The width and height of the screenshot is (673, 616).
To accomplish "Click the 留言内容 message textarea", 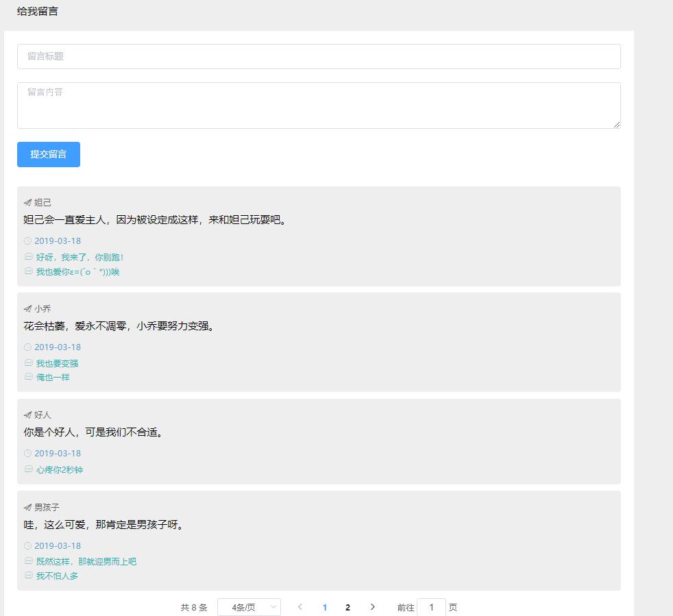I will [x=319, y=104].
